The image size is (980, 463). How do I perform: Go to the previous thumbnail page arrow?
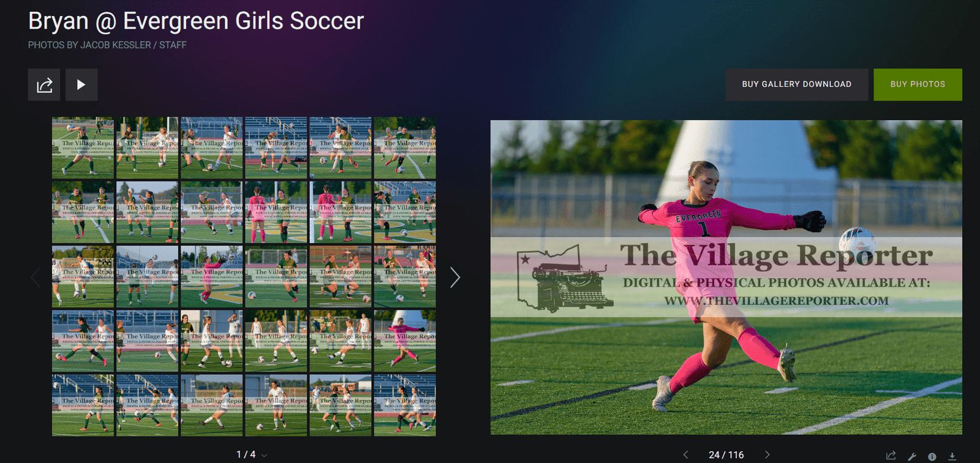tap(36, 277)
